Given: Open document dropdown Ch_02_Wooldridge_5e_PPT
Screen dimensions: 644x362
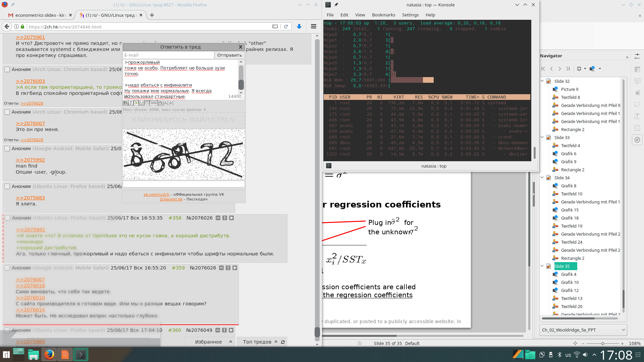Looking at the screenshot, I should [583, 330].
